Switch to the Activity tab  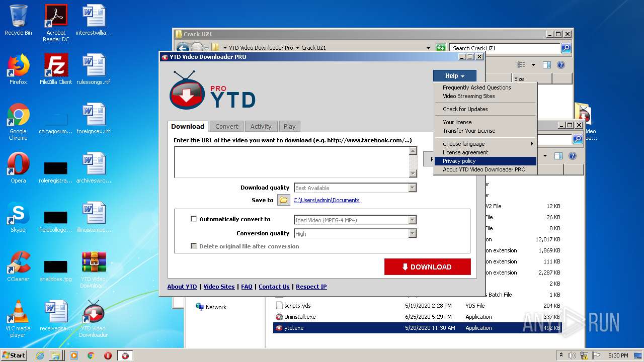click(261, 127)
